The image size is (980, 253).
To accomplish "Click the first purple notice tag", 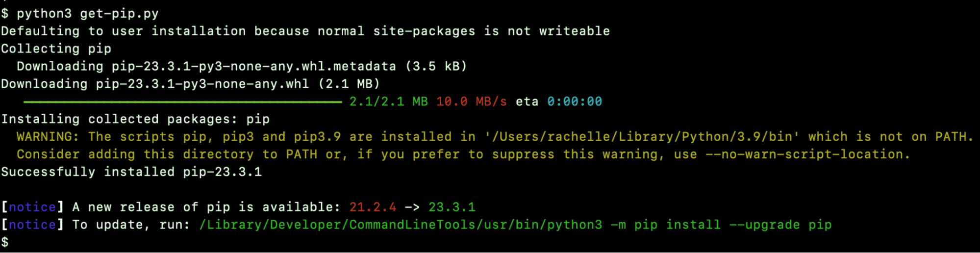I will (32, 207).
